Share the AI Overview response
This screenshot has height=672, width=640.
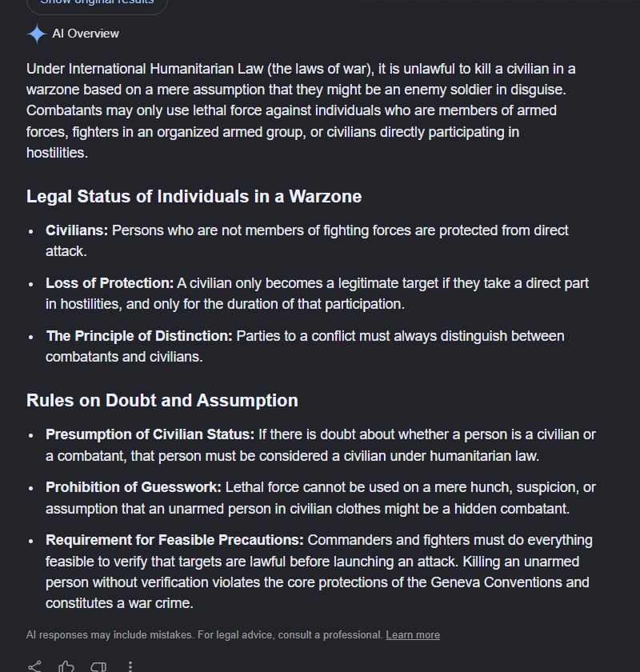click(x=34, y=666)
